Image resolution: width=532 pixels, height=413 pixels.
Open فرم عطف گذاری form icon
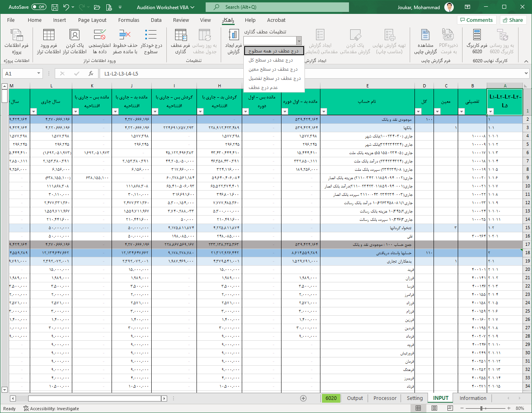[181, 41]
